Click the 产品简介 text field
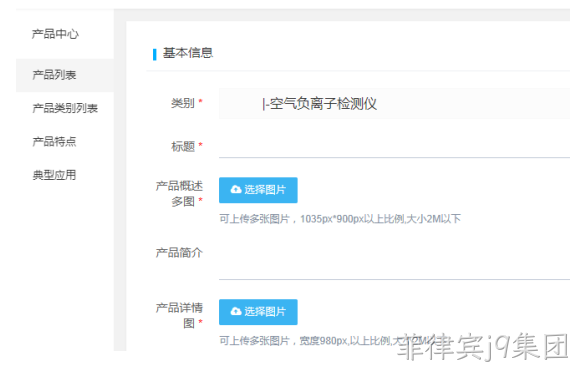 point(394,261)
